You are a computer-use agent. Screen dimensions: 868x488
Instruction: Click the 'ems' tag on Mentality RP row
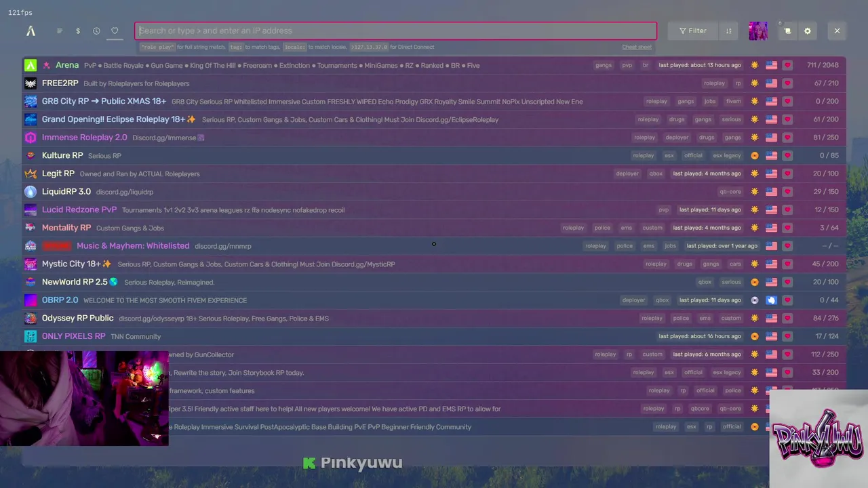tap(627, 228)
